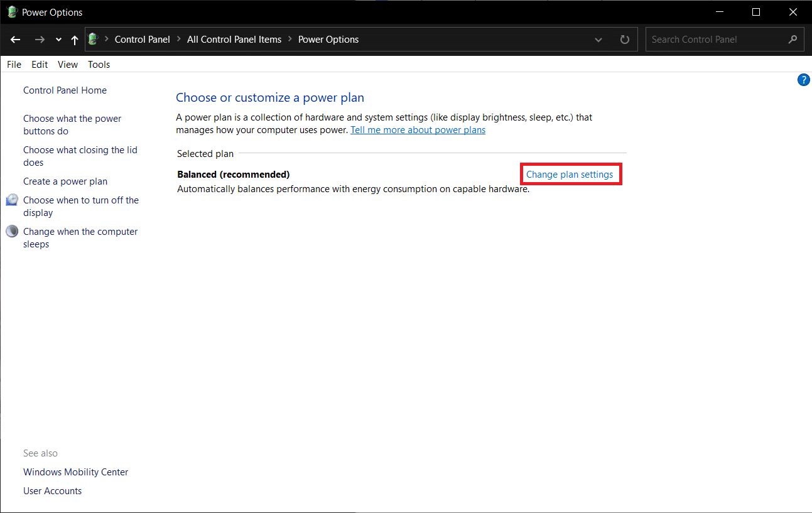The width and height of the screenshot is (812, 513).
Task: Click the display icon beside turn off display
Action: tap(13, 200)
